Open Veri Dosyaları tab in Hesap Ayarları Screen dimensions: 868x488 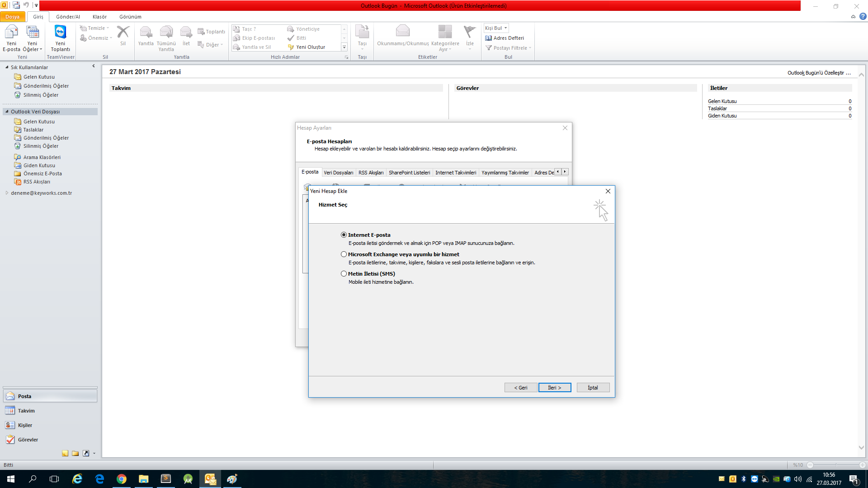point(339,173)
